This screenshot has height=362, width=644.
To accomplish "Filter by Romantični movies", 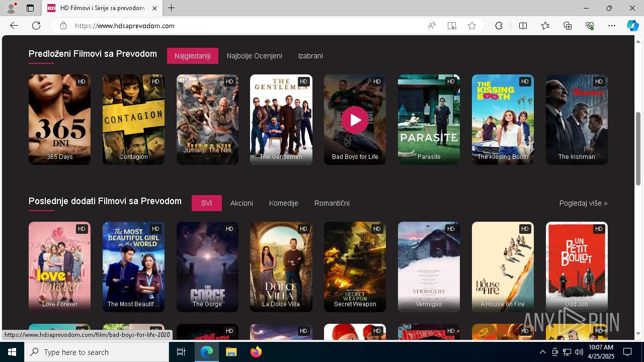I will [332, 203].
